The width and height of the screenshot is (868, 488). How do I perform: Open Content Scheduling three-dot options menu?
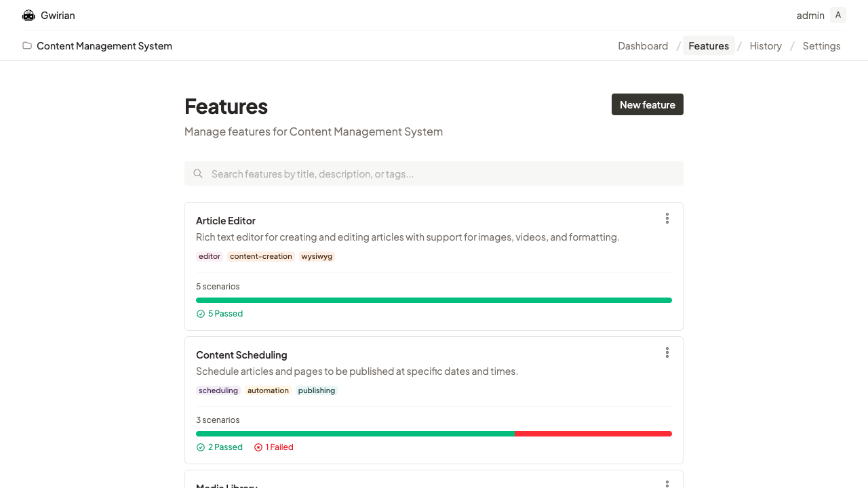click(x=667, y=352)
